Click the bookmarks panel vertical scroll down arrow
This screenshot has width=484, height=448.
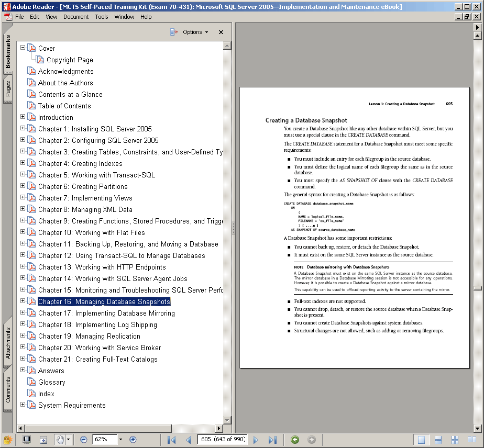coord(227,420)
